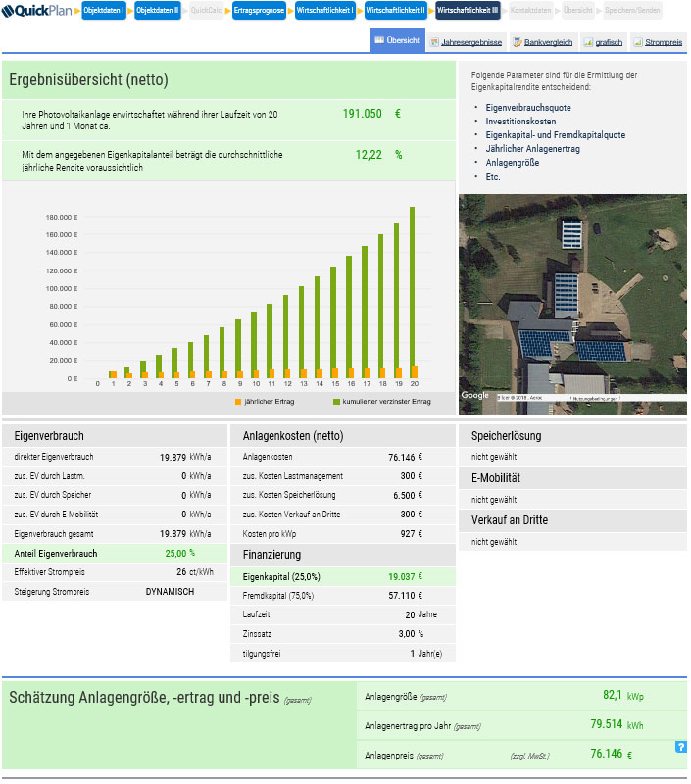This screenshot has height=784, width=691.
Task: Click the green kumulierter verzinster Ertrag legend swatch
Action: 336,403
